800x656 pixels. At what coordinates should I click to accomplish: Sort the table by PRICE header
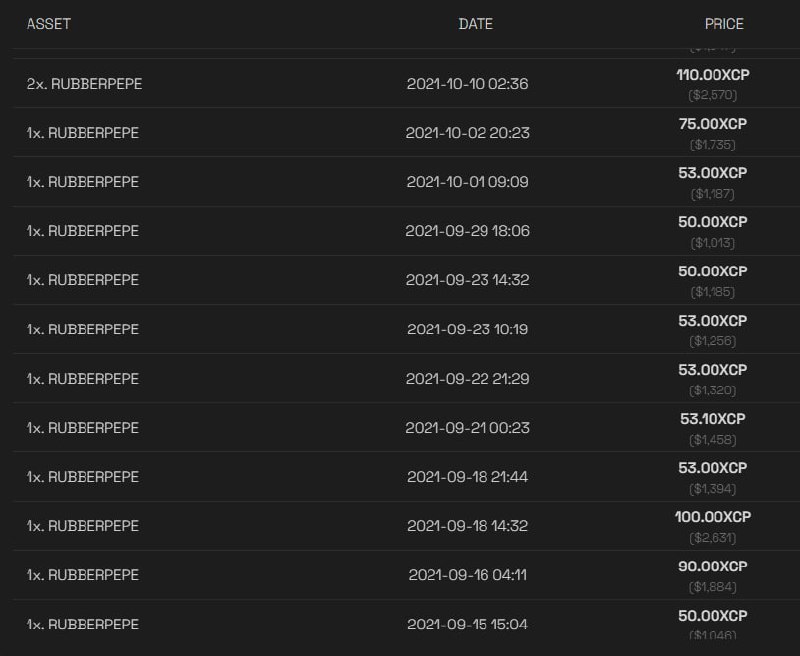724,24
